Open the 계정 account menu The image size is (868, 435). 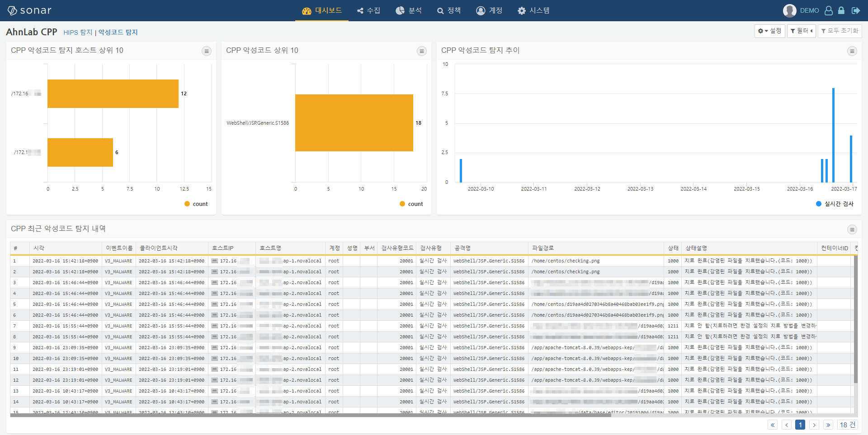coord(489,10)
